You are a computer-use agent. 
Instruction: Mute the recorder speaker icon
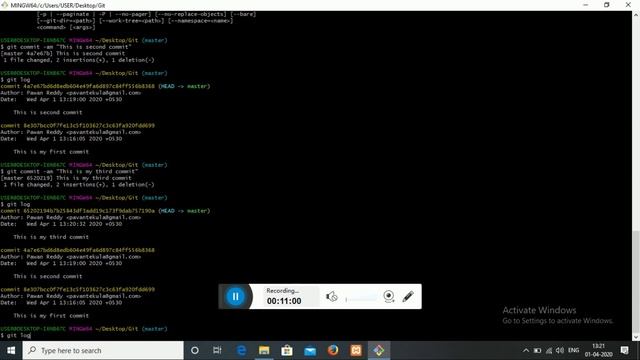point(331,296)
